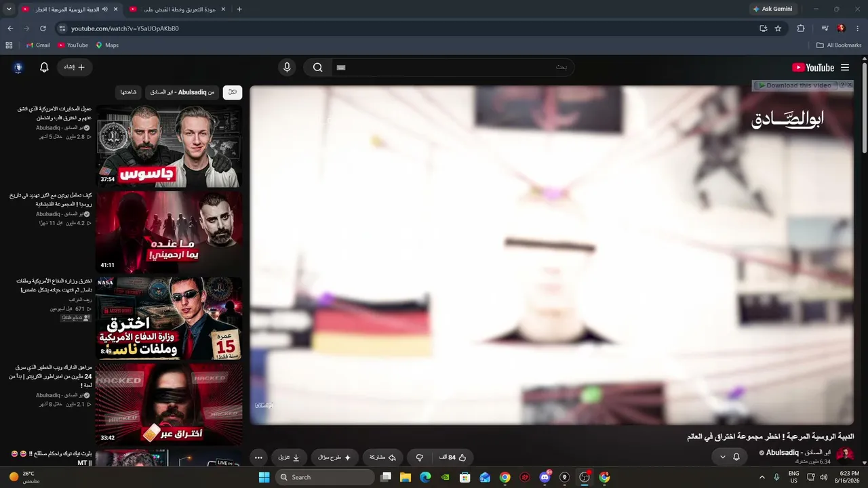Open the Maps bookmark
Viewport: 868px width, 488px height.
pos(107,45)
